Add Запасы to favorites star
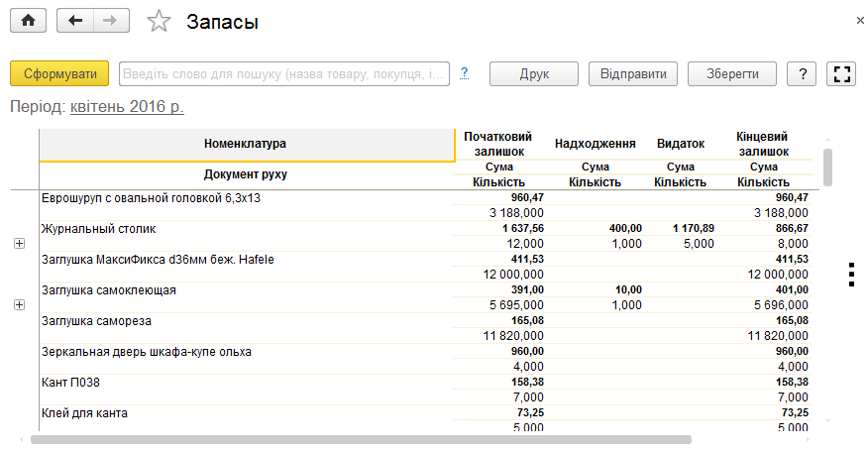This screenshot has height=451, width=868. [x=159, y=22]
